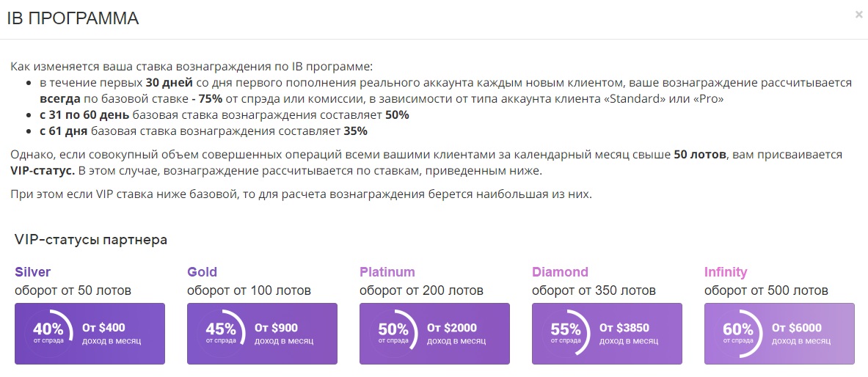
Task: Select the Platinum status heading
Action: pyautogui.click(x=387, y=272)
